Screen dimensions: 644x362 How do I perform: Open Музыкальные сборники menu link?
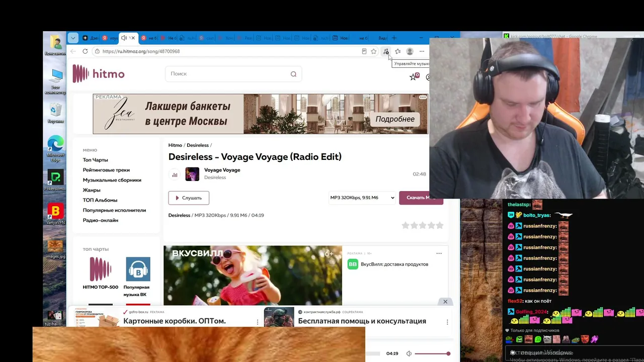pyautogui.click(x=112, y=180)
